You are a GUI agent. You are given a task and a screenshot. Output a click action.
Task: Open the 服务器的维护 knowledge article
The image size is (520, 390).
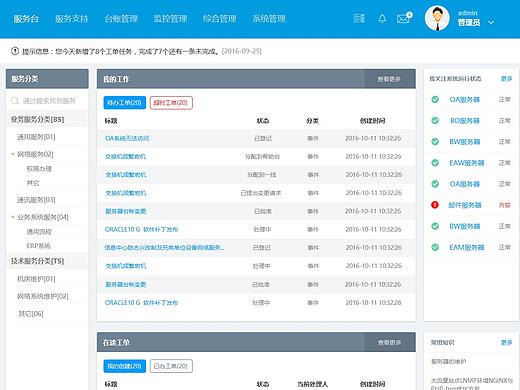[x=448, y=361]
